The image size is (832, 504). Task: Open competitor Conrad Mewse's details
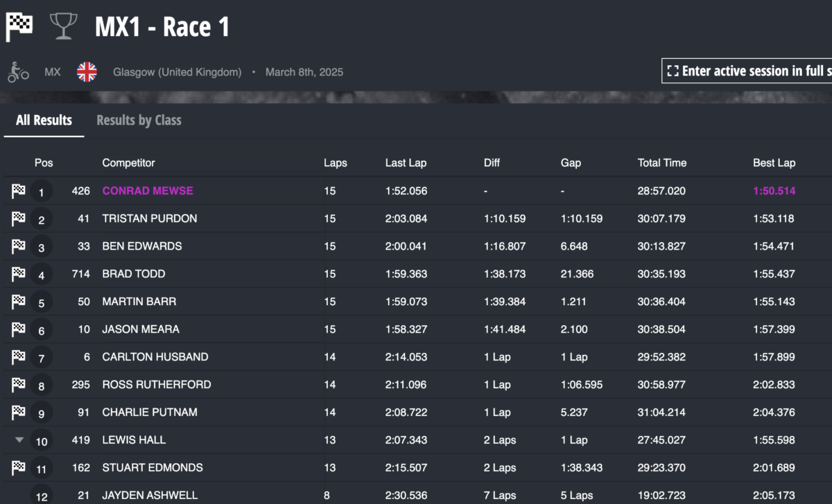pos(148,191)
